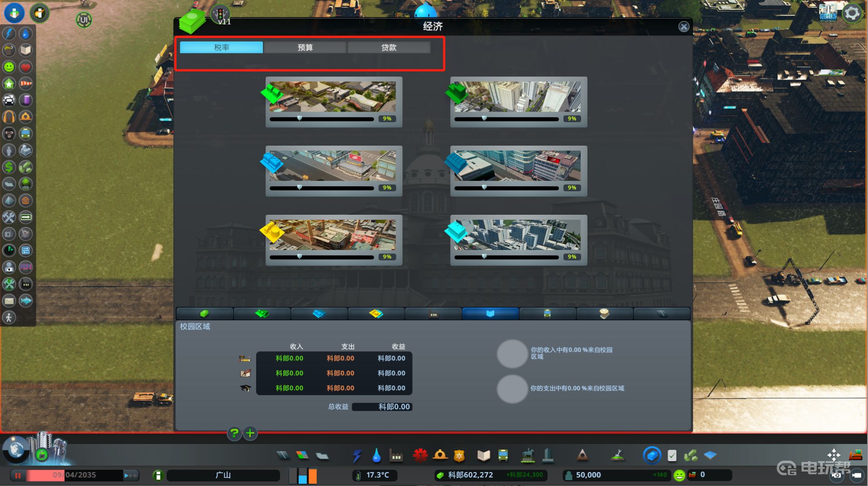The width and height of the screenshot is (868, 486).
Task: Select the high-density residential thumbnail
Action: pyautogui.click(x=517, y=96)
